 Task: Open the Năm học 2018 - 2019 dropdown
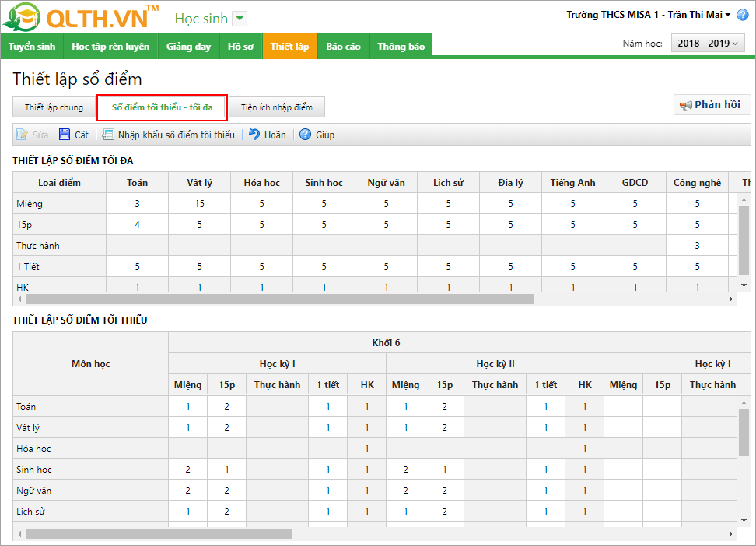708,44
